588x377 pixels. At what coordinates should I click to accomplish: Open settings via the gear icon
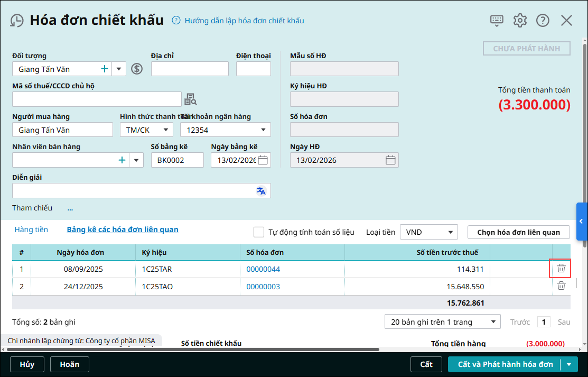click(520, 21)
